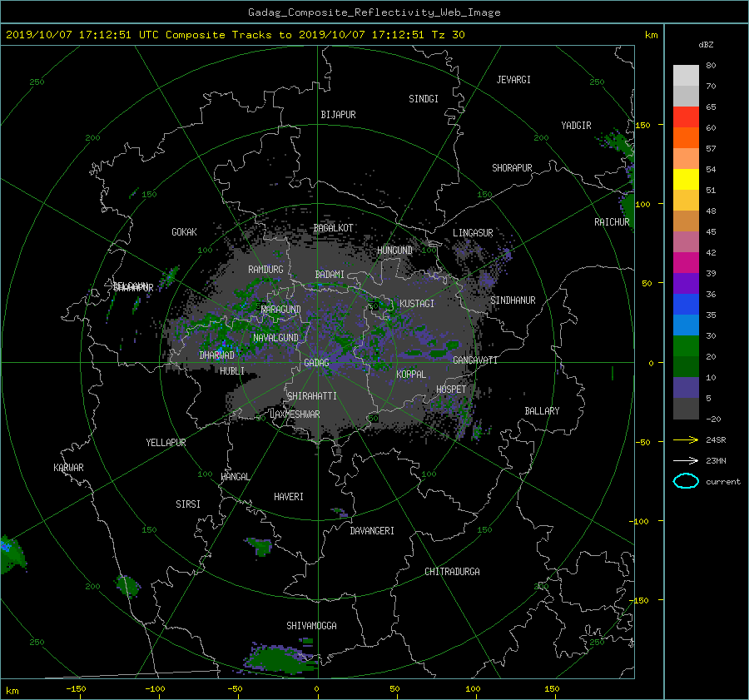Image resolution: width=749 pixels, height=700 pixels.
Task: Click the dBZ legend heading
Action: coord(706,45)
